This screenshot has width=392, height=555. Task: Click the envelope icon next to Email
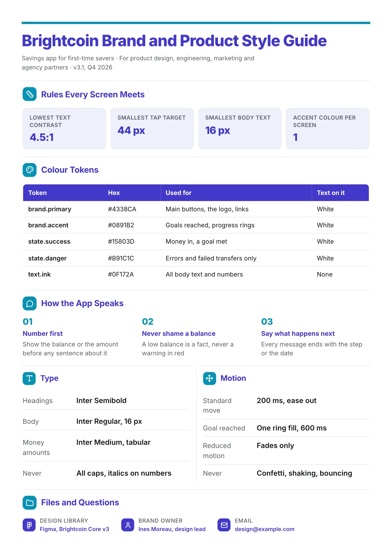click(224, 525)
